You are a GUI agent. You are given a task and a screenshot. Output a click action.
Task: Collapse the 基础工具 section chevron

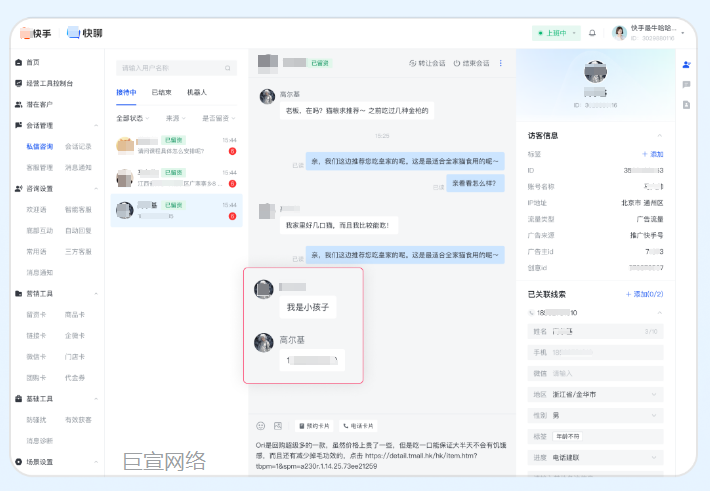[96, 399]
